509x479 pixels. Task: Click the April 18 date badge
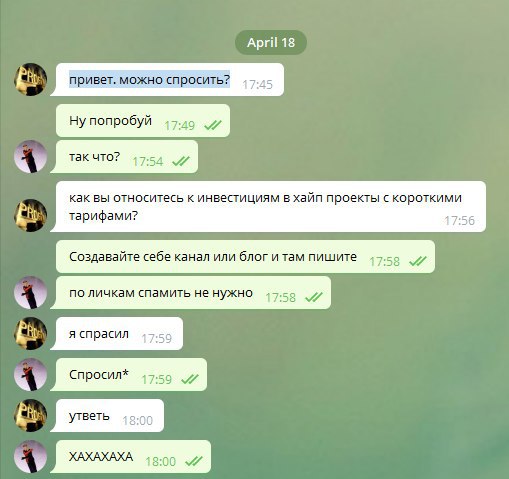[x=271, y=42]
